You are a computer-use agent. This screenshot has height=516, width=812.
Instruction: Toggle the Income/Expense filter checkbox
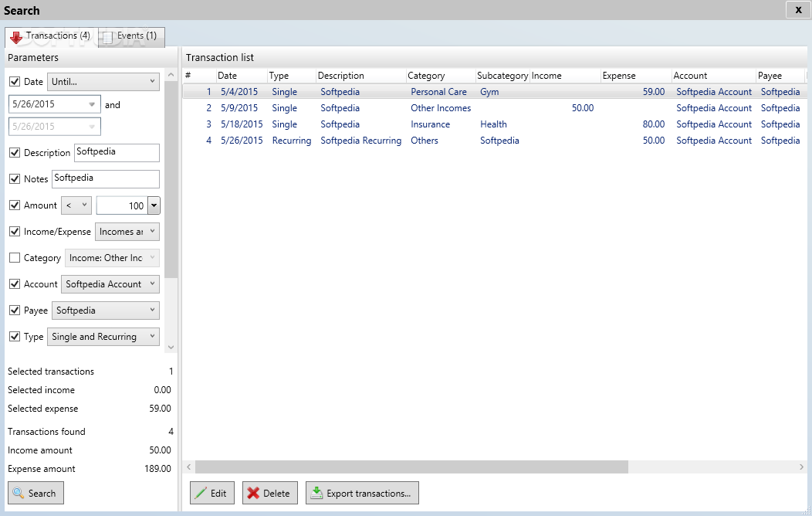point(15,232)
